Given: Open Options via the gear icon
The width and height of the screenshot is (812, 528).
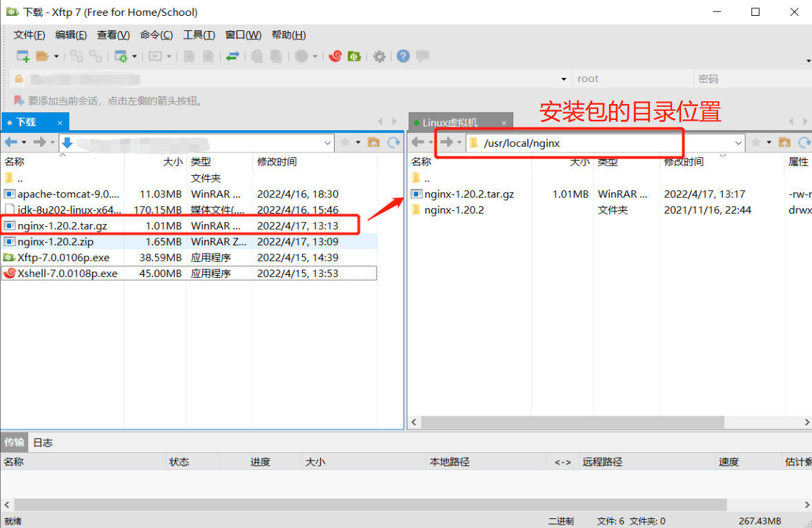Looking at the screenshot, I should [x=379, y=56].
